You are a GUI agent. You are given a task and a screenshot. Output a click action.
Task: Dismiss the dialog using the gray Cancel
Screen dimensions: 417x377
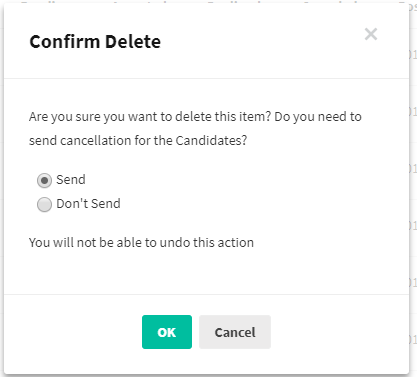(x=235, y=332)
